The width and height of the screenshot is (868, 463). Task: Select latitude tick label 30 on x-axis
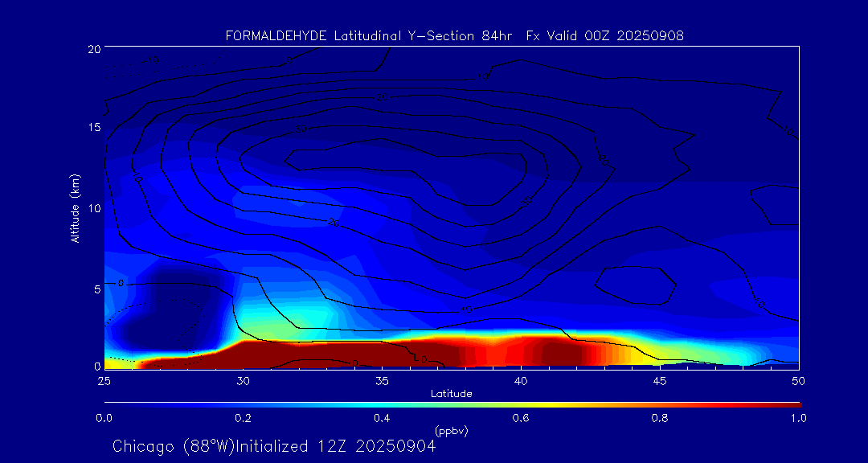(x=243, y=379)
